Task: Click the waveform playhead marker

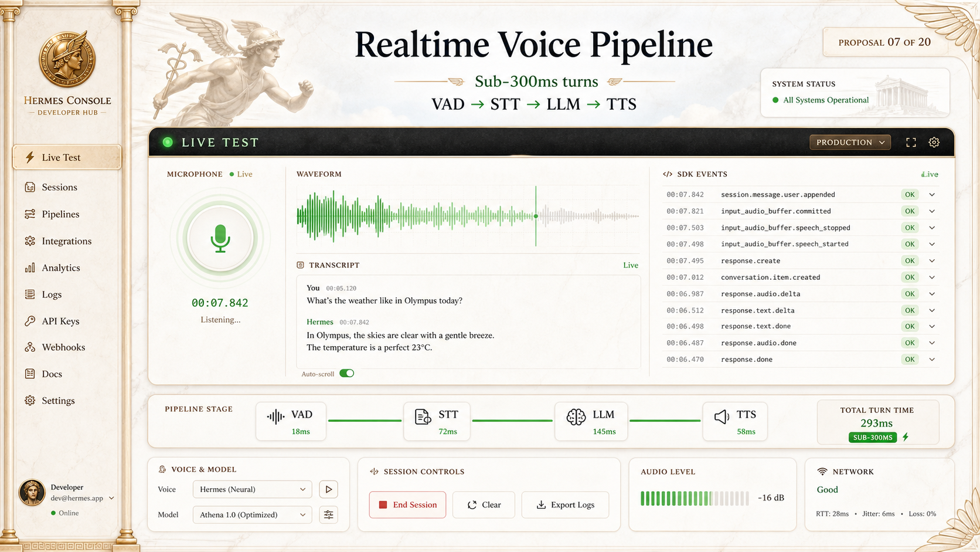Action: [x=536, y=216]
